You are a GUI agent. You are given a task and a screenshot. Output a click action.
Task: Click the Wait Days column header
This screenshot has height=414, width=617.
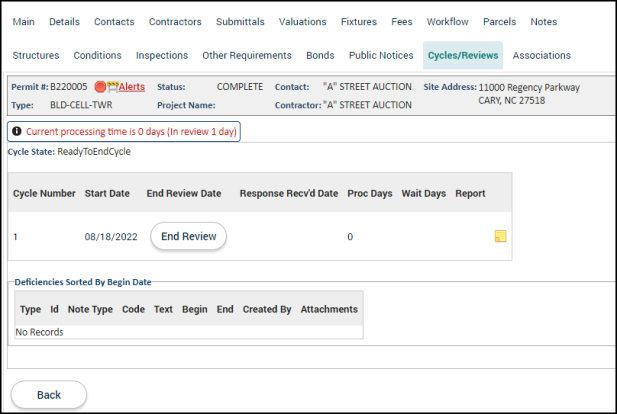click(424, 194)
